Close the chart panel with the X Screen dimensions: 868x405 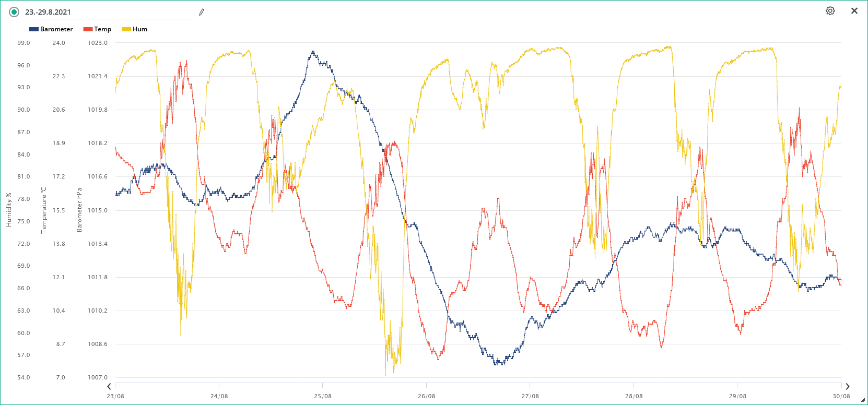point(854,11)
